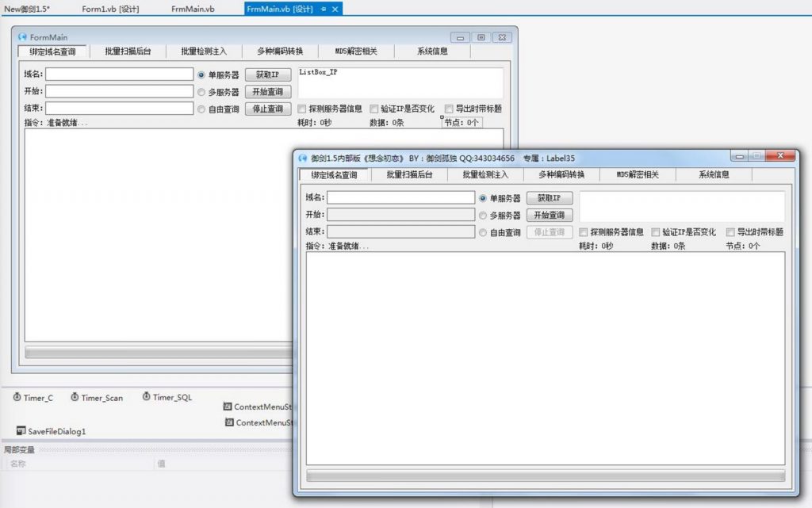Select the Timer_SQL component icon
Image resolution: width=812 pixels, height=508 pixels.
point(147,396)
